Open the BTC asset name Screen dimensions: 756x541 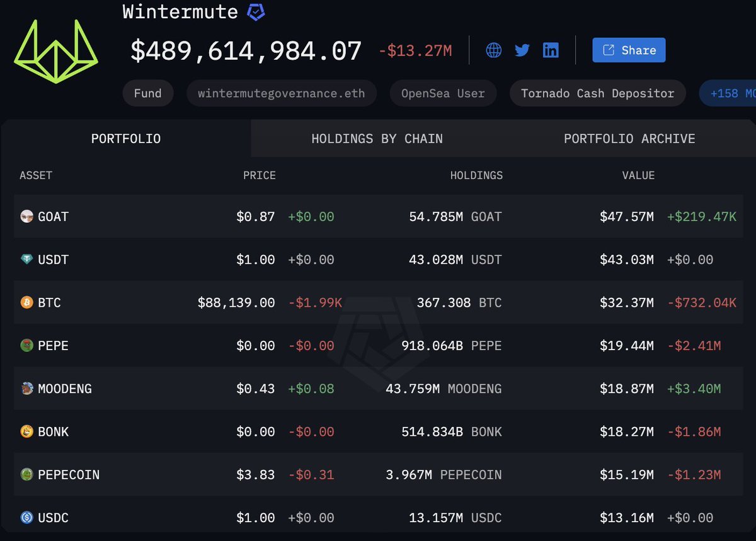[x=49, y=302]
